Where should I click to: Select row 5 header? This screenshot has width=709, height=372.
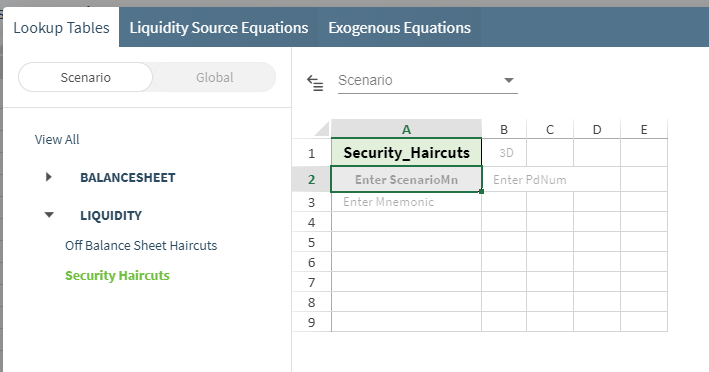click(x=312, y=242)
